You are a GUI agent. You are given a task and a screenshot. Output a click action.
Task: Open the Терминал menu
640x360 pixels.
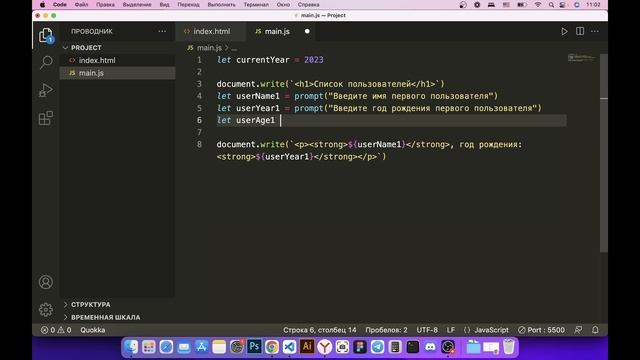[256, 5]
